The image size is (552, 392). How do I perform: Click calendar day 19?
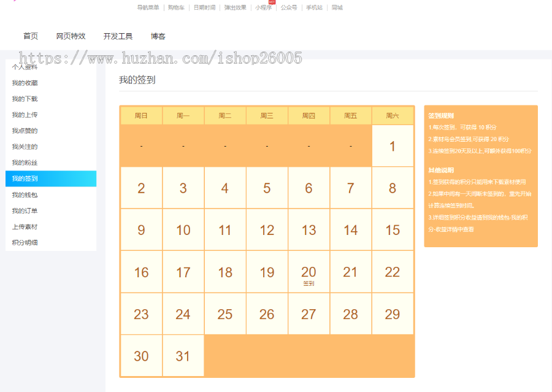(x=267, y=272)
